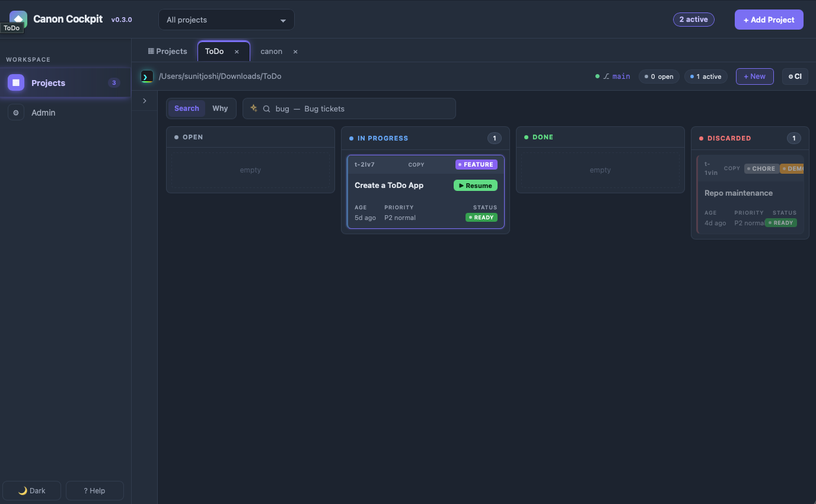Copy the t-1vin ticket ID

click(x=732, y=168)
